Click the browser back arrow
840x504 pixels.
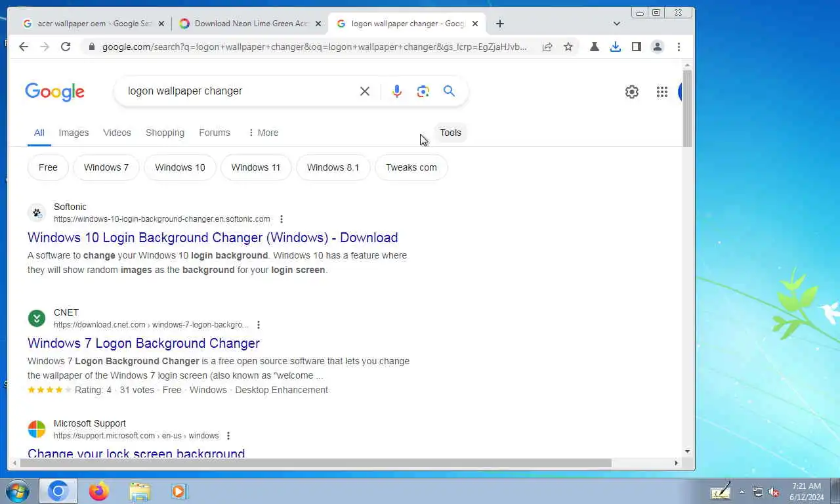(24, 47)
